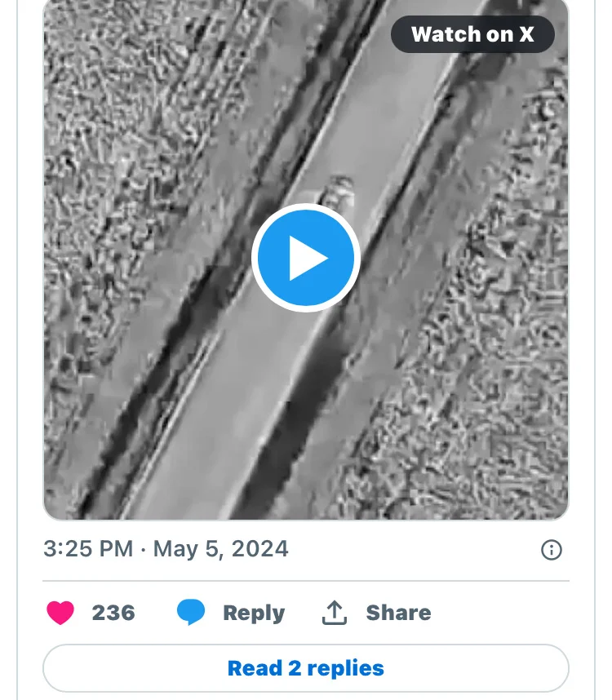Viewport: 612px width, 700px height.
Task: Select the Reply text label
Action: pyautogui.click(x=254, y=613)
